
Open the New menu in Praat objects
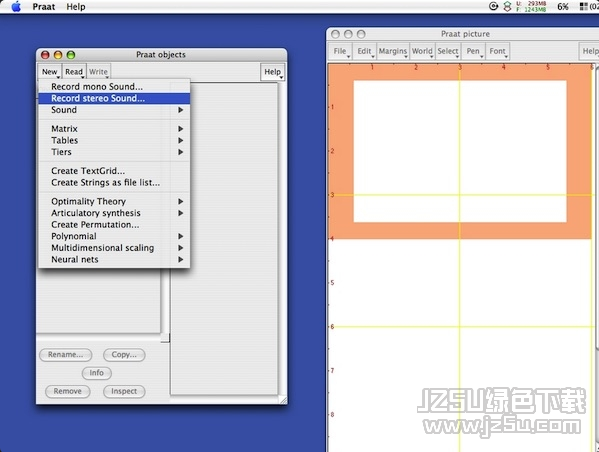coord(49,71)
